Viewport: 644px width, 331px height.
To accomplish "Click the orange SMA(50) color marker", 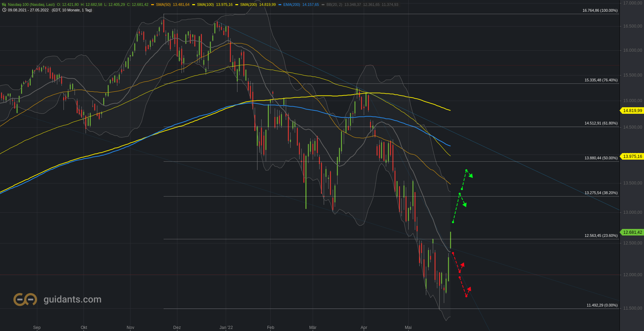I will (x=153, y=5).
